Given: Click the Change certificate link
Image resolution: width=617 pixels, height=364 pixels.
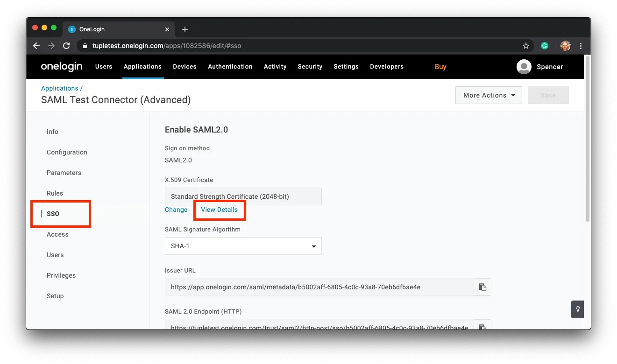Looking at the screenshot, I should (176, 210).
